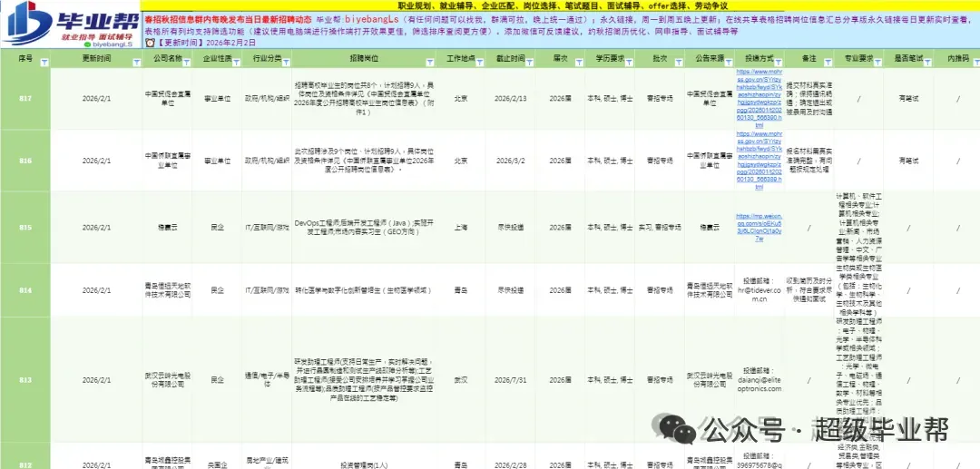Click company name 中国贸促会直属单位 in row 817
Viewport: 980px width, 469px height.
167,98
